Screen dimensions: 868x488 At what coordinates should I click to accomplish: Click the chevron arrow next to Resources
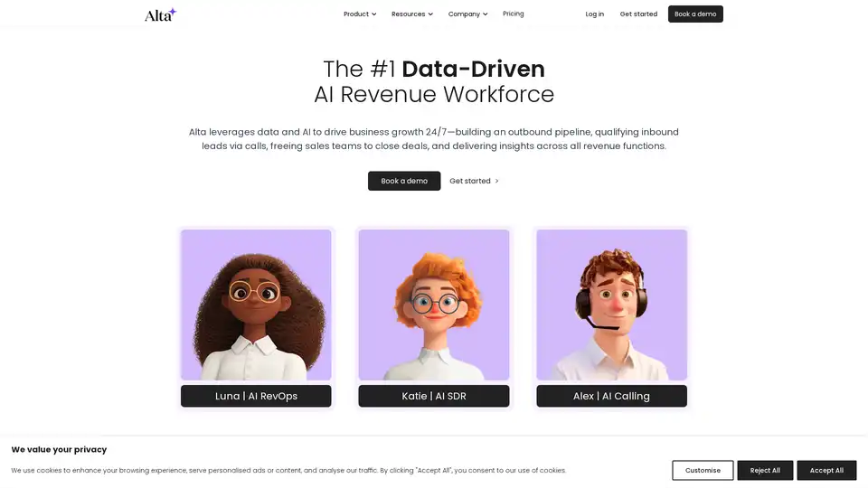[430, 14]
